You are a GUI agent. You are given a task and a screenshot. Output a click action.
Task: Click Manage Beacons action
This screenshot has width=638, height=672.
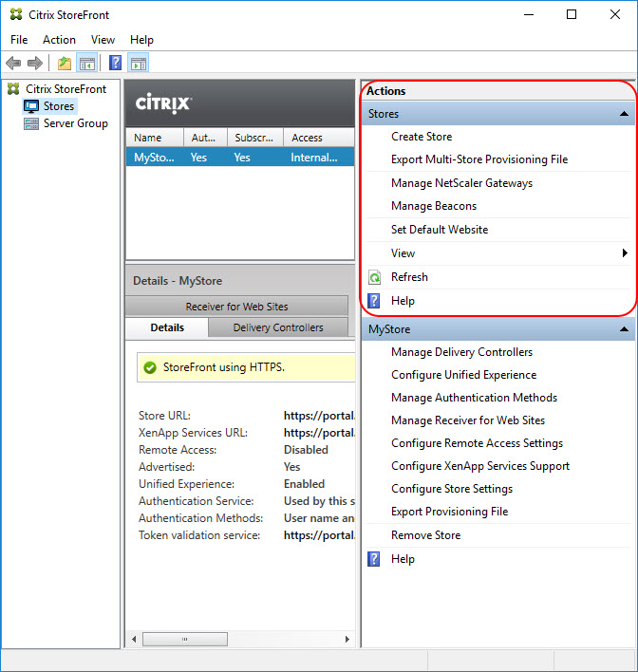click(x=434, y=206)
